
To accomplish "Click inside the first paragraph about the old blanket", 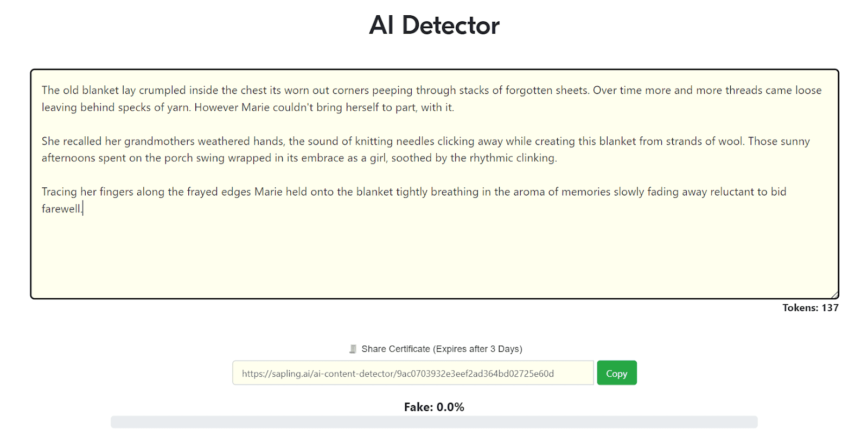I will (431, 99).
